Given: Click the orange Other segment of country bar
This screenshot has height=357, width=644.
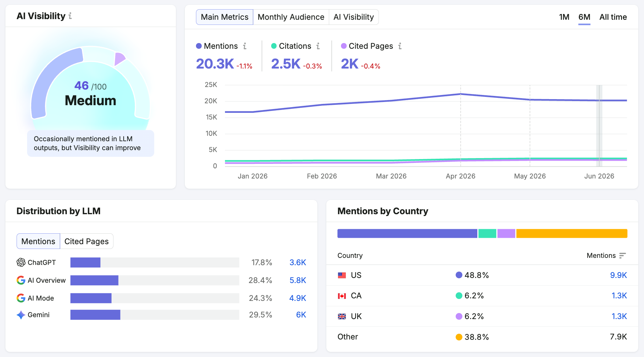Looking at the screenshot, I should click(x=572, y=233).
